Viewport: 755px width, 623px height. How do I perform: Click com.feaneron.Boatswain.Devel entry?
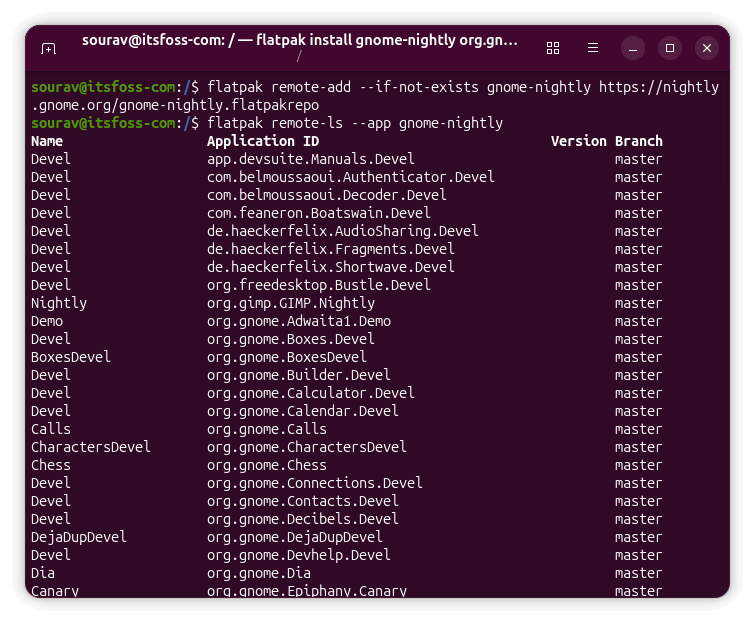[319, 213]
